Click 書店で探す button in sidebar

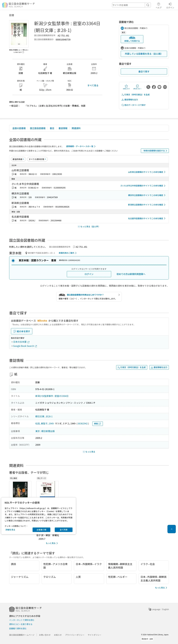tap(144, 71)
